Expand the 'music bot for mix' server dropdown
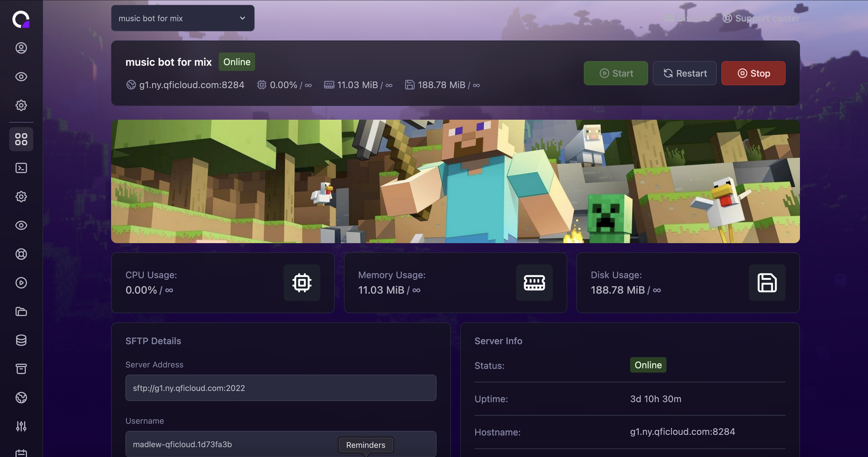The width and height of the screenshot is (868, 457). [x=182, y=19]
